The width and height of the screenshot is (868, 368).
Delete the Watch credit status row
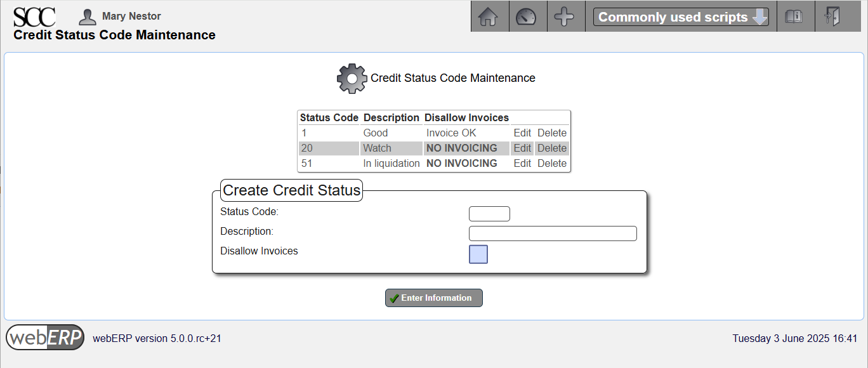coord(552,148)
